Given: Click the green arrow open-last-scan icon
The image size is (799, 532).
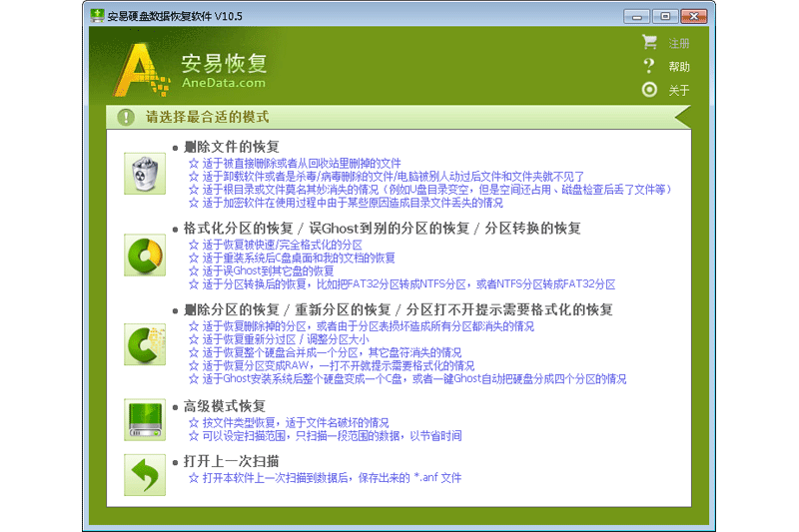Looking at the screenshot, I should (x=145, y=475).
